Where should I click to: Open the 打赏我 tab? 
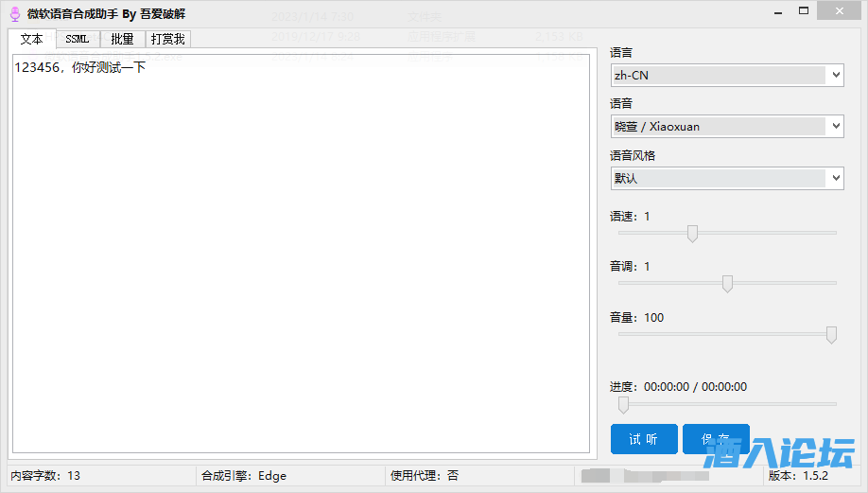(x=167, y=40)
